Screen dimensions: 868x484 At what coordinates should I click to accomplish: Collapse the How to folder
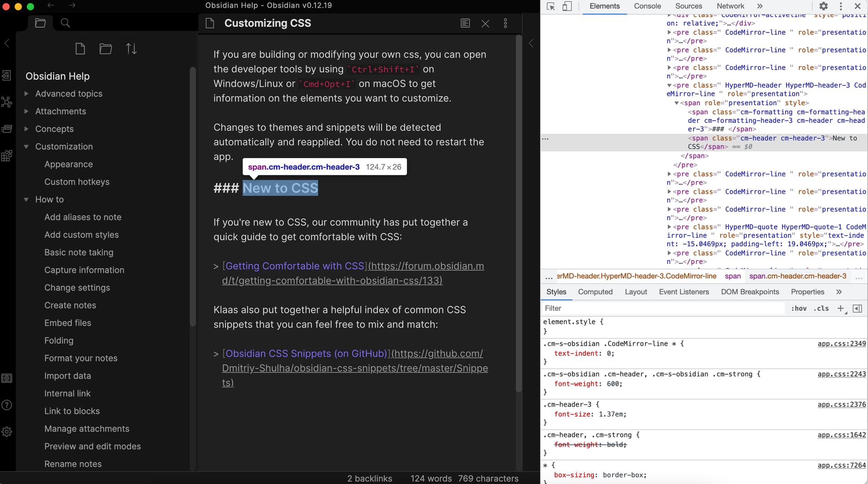[26, 199]
